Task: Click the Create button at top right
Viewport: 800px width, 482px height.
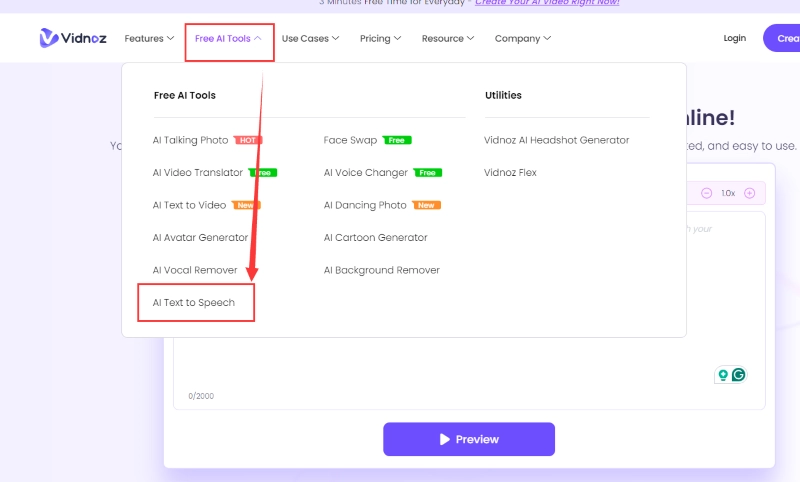Action: click(x=782, y=38)
